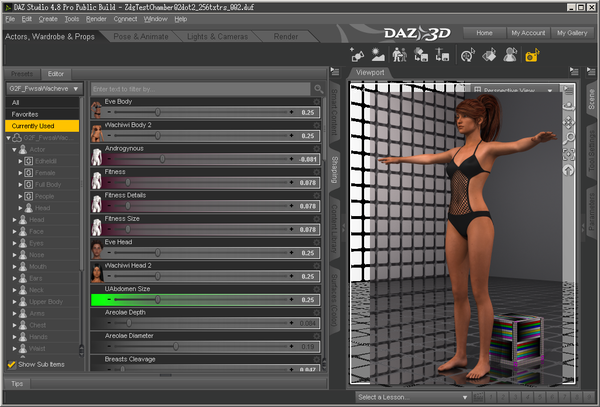
Task: Open the Perspective View camera dropdown
Action: (x=513, y=90)
